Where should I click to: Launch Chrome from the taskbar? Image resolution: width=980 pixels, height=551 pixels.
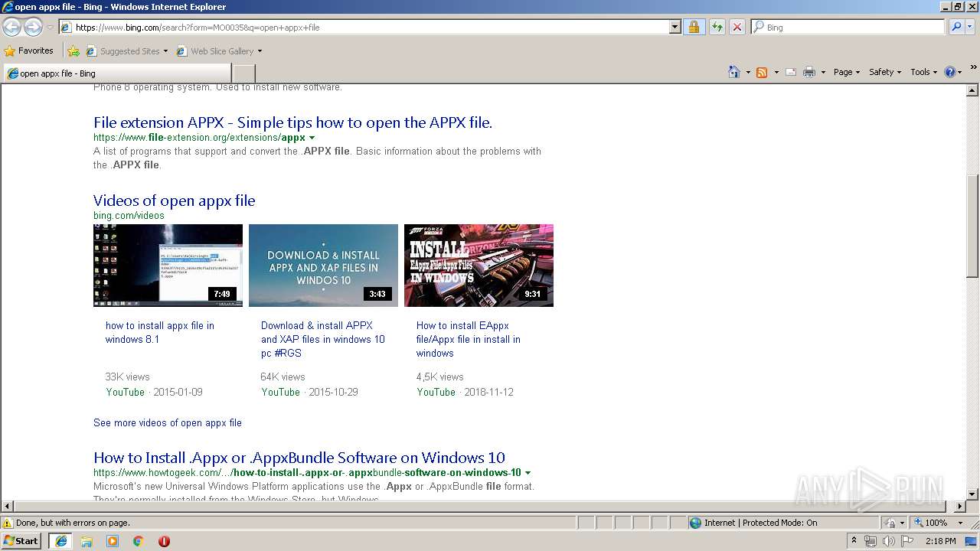coord(139,541)
